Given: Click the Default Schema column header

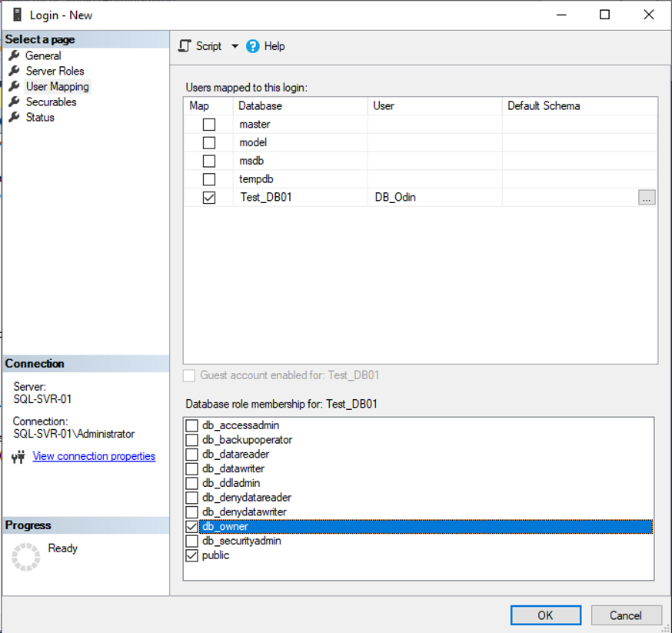Looking at the screenshot, I should tap(580, 106).
